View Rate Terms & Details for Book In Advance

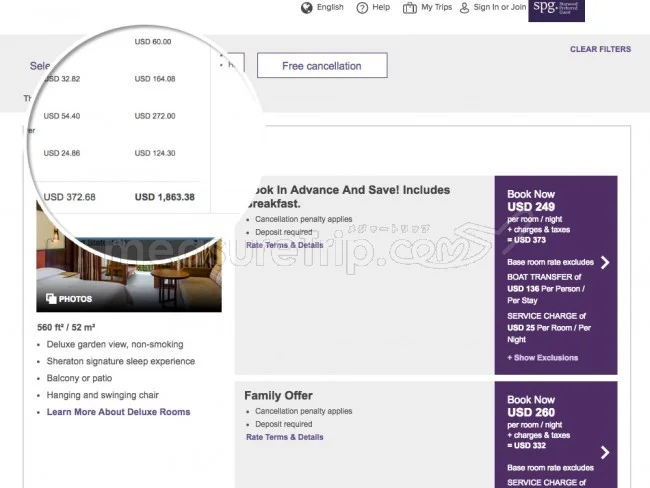tap(285, 245)
